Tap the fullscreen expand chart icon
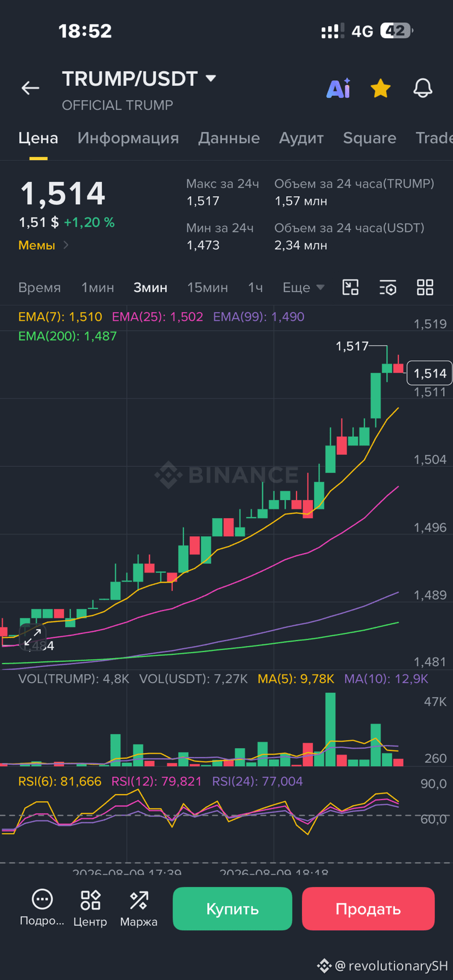Image resolution: width=453 pixels, height=980 pixels. [33, 637]
